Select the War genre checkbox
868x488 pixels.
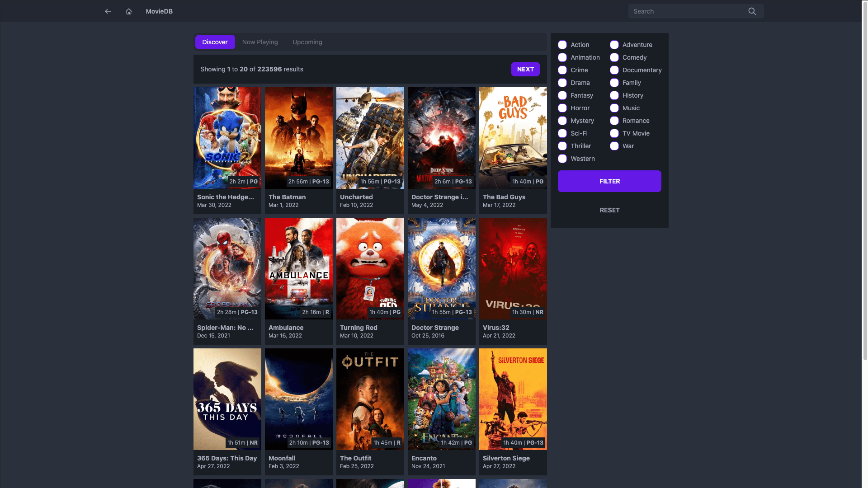click(614, 146)
